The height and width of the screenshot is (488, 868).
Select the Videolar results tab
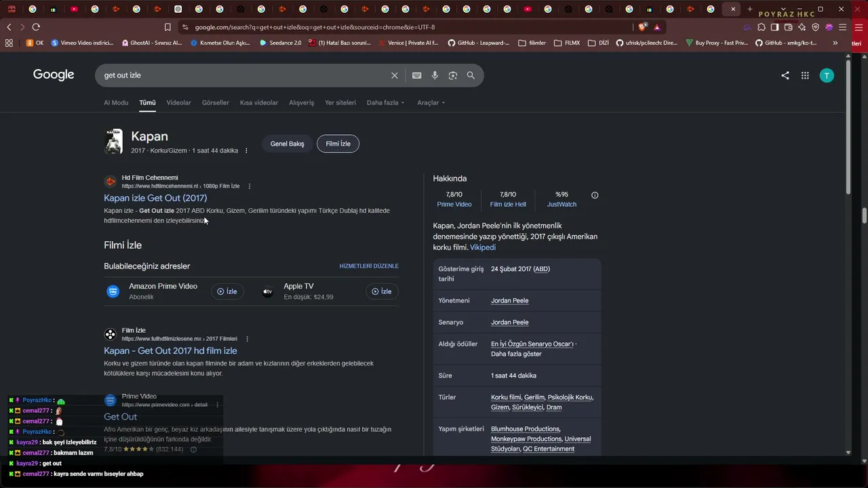point(179,103)
